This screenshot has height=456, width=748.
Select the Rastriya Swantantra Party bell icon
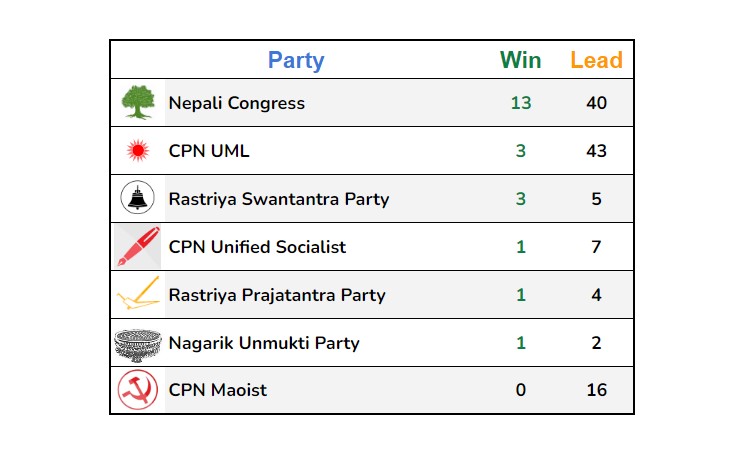pos(138,198)
